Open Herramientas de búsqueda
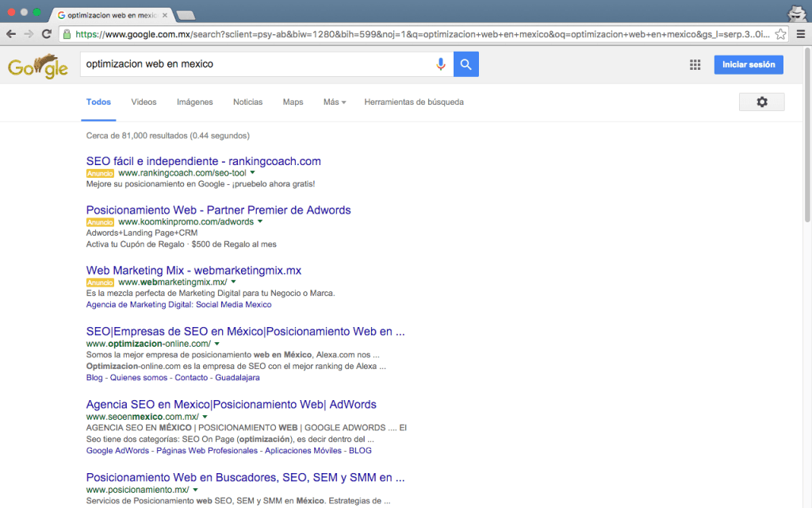The image size is (812, 508). [x=414, y=102]
